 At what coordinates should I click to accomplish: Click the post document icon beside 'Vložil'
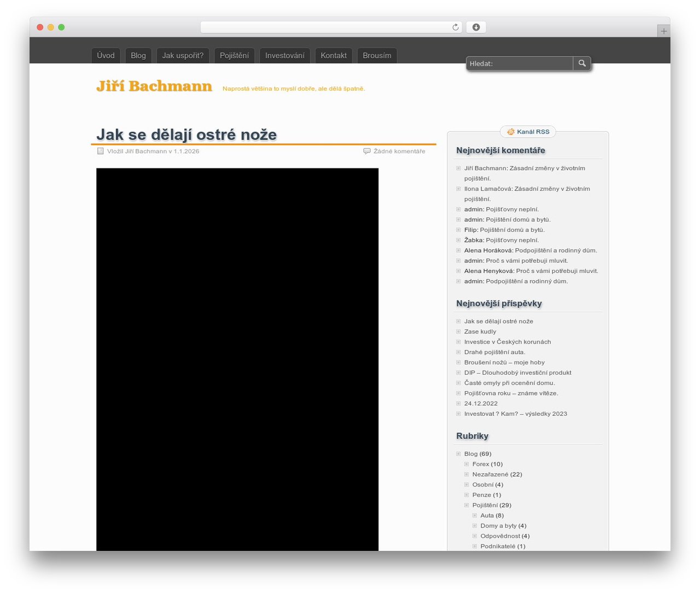click(x=100, y=151)
